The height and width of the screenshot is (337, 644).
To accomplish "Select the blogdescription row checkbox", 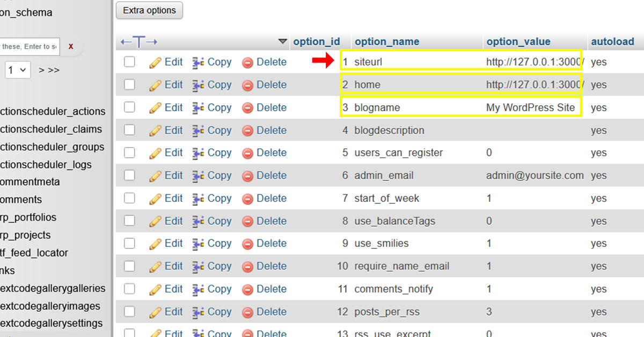I will (x=129, y=130).
